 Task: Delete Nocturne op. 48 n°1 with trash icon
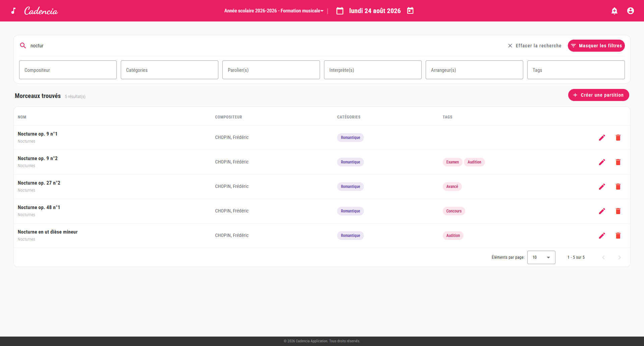click(618, 211)
